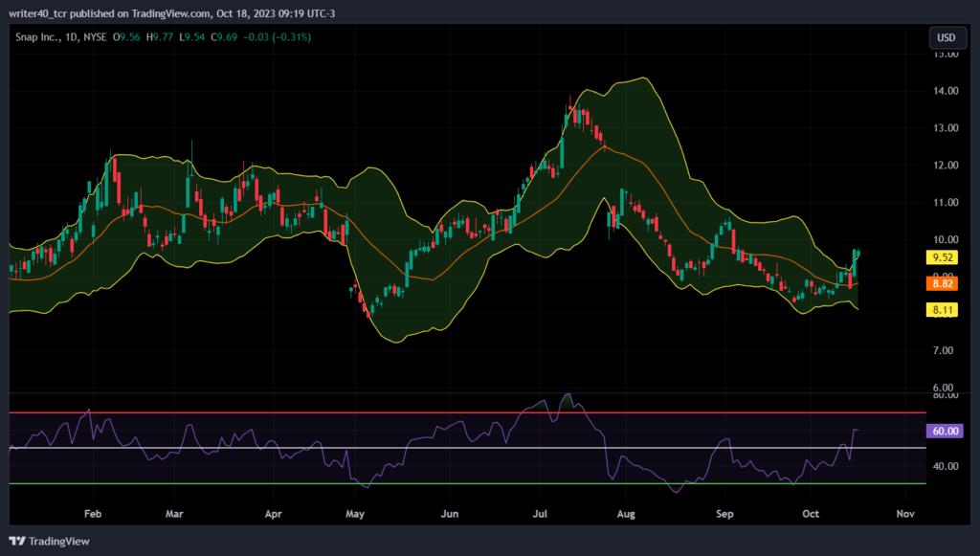Click the Snap Inc. symbol title

[x=38, y=37]
